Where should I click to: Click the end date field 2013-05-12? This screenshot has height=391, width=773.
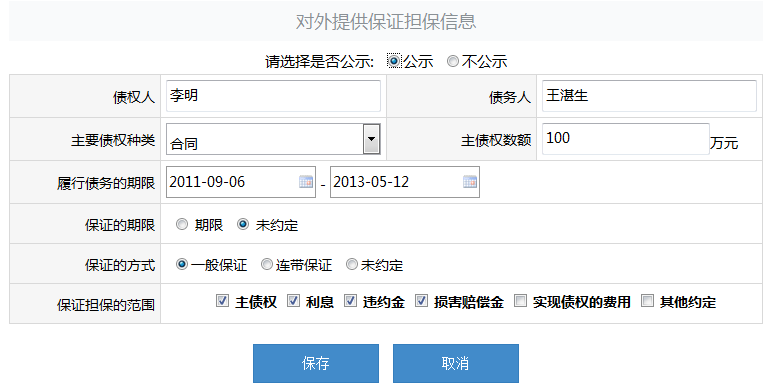point(405,182)
